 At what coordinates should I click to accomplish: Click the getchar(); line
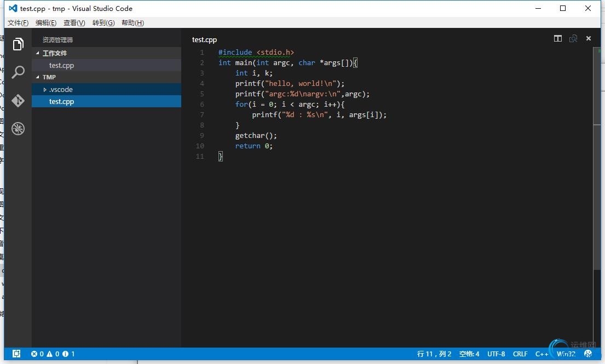[256, 135]
